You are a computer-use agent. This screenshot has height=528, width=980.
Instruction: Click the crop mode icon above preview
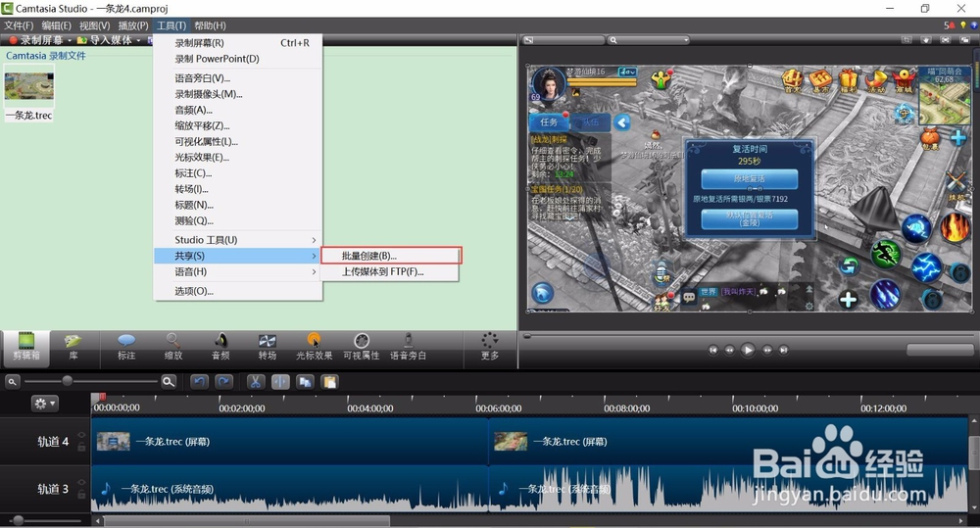(x=906, y=40)
